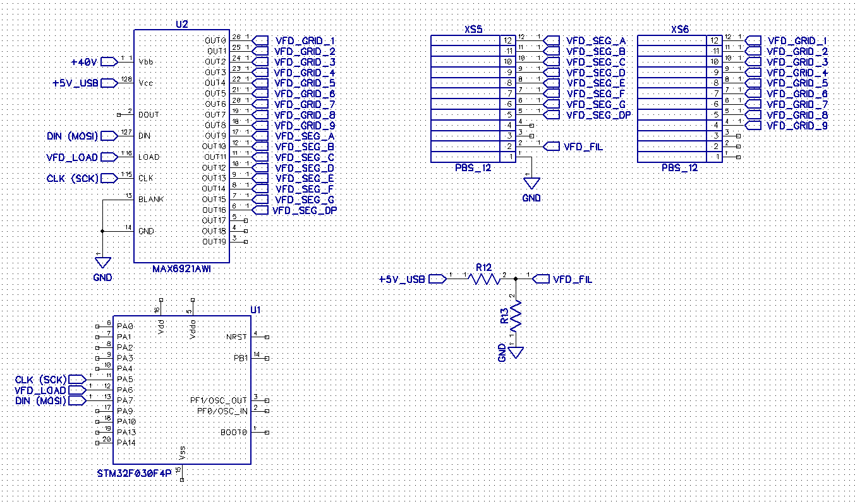
Task: Select the BOOT0 pin on U1
Action: pos(235,433)
